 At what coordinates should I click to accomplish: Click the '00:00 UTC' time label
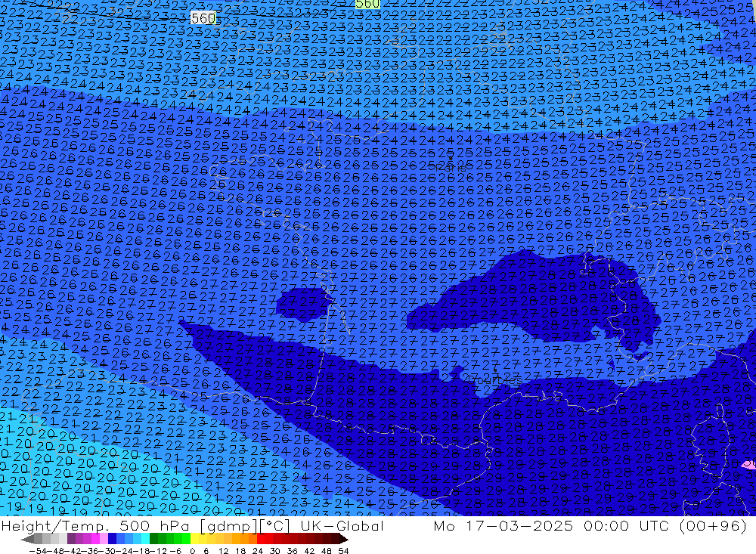624,526
